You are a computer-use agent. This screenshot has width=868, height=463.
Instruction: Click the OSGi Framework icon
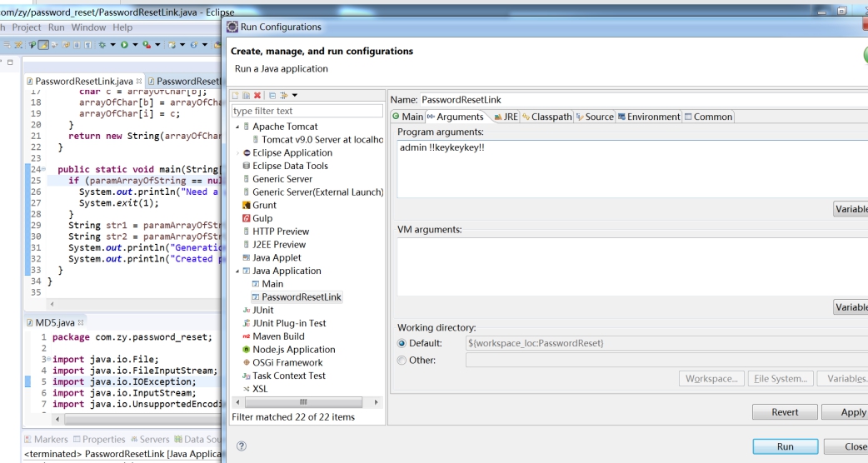tap(247, 362)
